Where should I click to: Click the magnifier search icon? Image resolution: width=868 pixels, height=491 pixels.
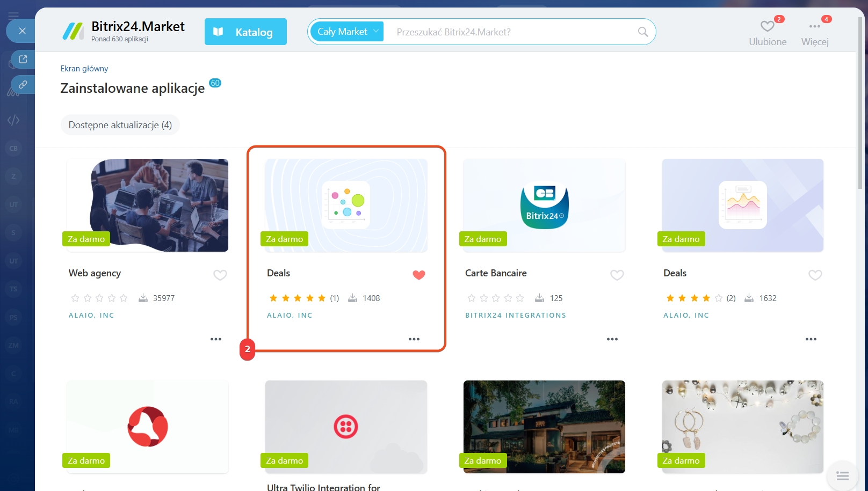(642, 32)
